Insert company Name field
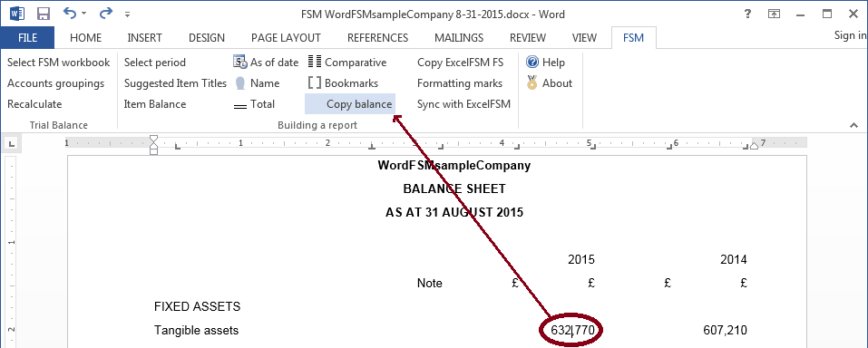 257,83
